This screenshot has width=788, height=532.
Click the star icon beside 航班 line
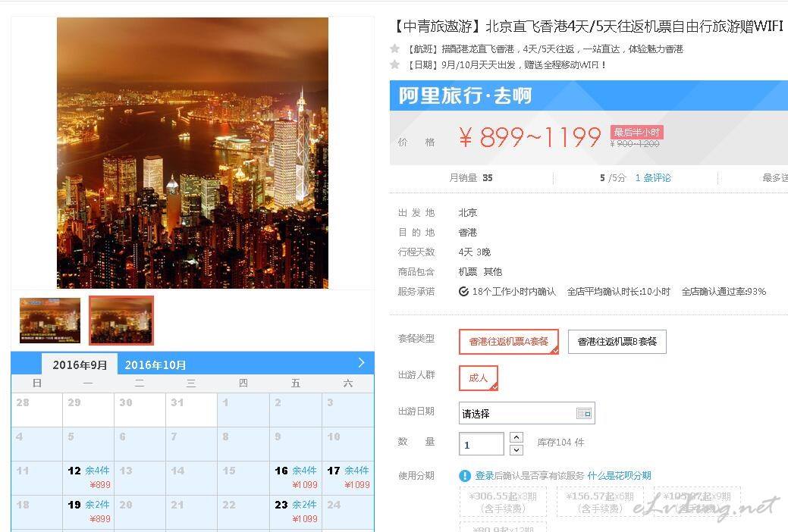(395, 49)
